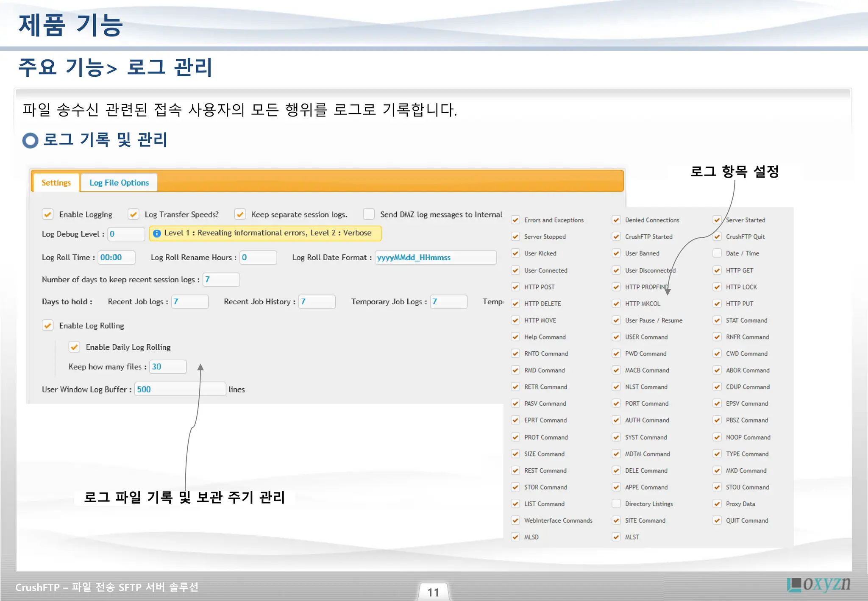Enable the Directory Listings checkbox
This screenshot has height=601, width=868.
point(616,504)
